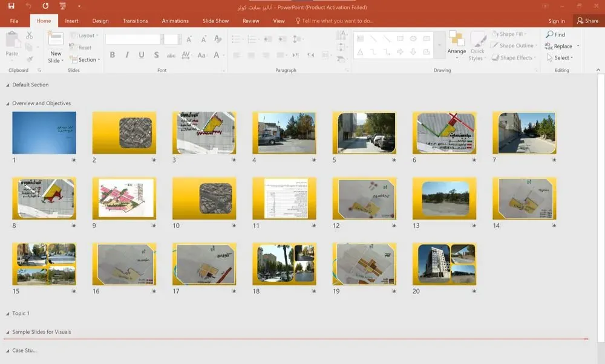Open the File menu tab
This screenshot has width=605, height=364.
14,21
